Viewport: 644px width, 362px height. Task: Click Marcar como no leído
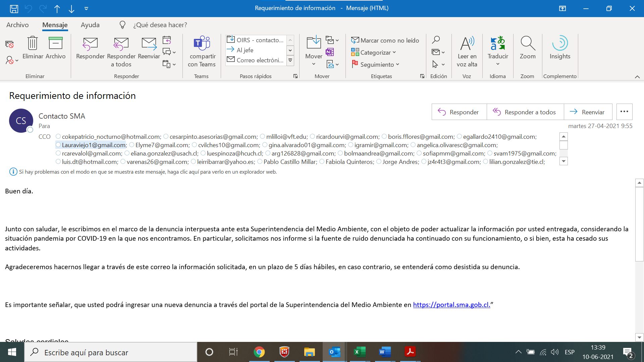pos(385,41)
